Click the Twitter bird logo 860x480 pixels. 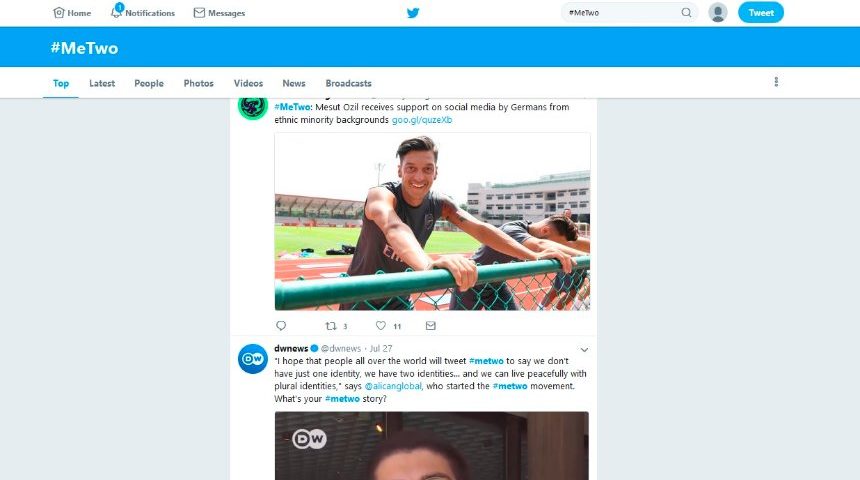(x=413, y=13)
